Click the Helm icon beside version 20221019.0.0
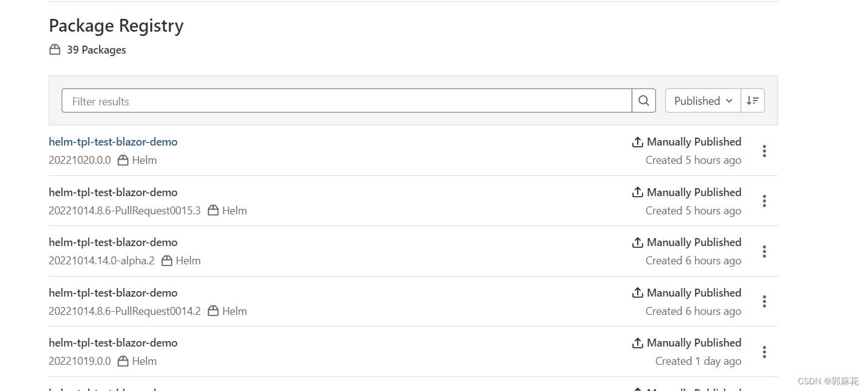Screen dimensions: 868x391 click(124, 361)
